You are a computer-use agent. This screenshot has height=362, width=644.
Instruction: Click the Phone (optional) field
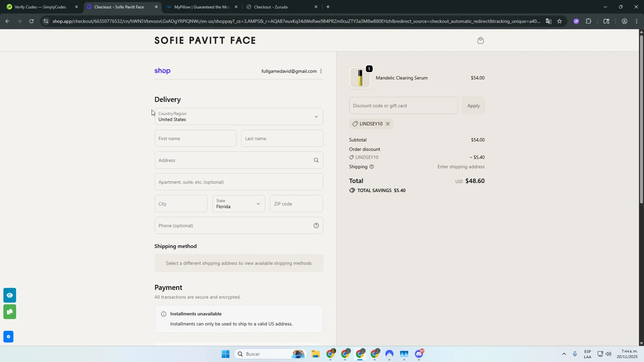(239, 226)
